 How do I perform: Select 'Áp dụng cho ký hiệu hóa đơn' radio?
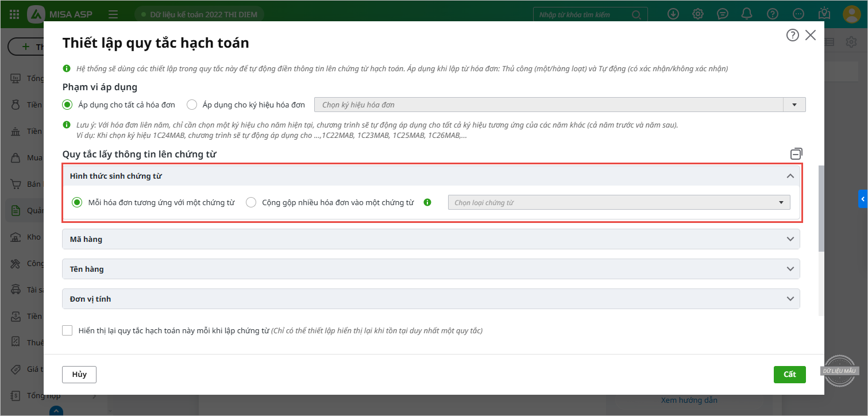coord(192,105)
